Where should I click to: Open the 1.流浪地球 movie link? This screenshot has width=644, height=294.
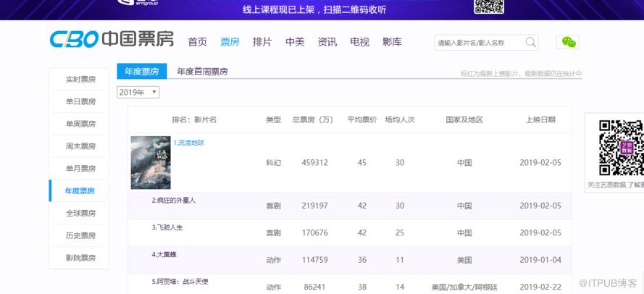pos(188,143)
